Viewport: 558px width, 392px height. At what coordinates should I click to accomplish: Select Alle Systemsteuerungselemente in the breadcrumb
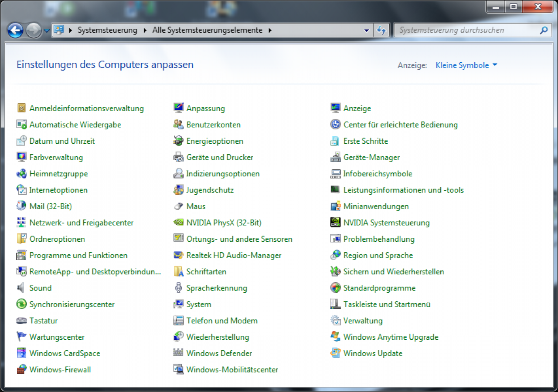point(208,30)
